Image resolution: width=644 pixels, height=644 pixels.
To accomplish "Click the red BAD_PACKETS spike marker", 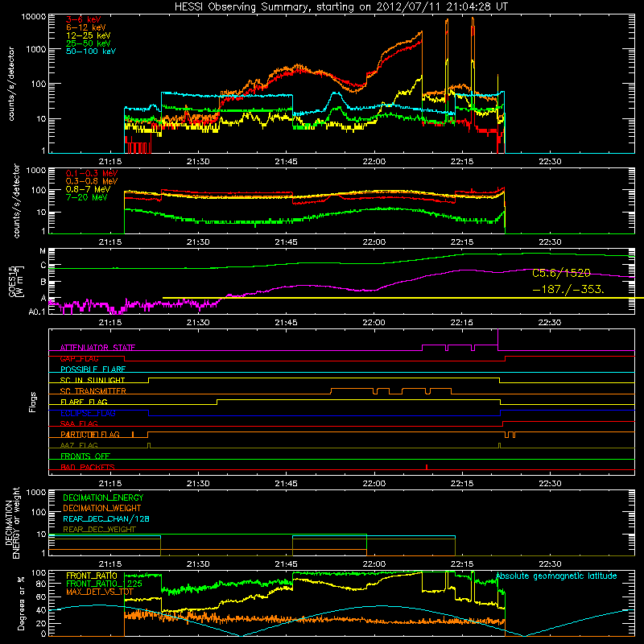I will click(427, 467).
